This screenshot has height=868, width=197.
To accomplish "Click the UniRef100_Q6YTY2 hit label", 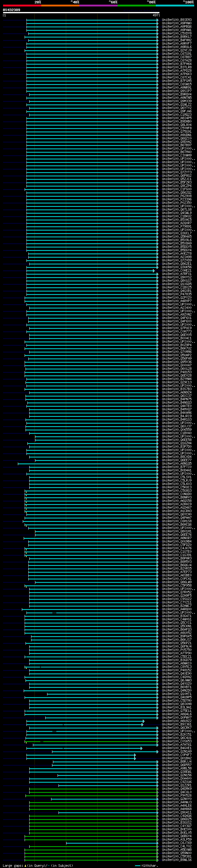I will click(176, 108).
